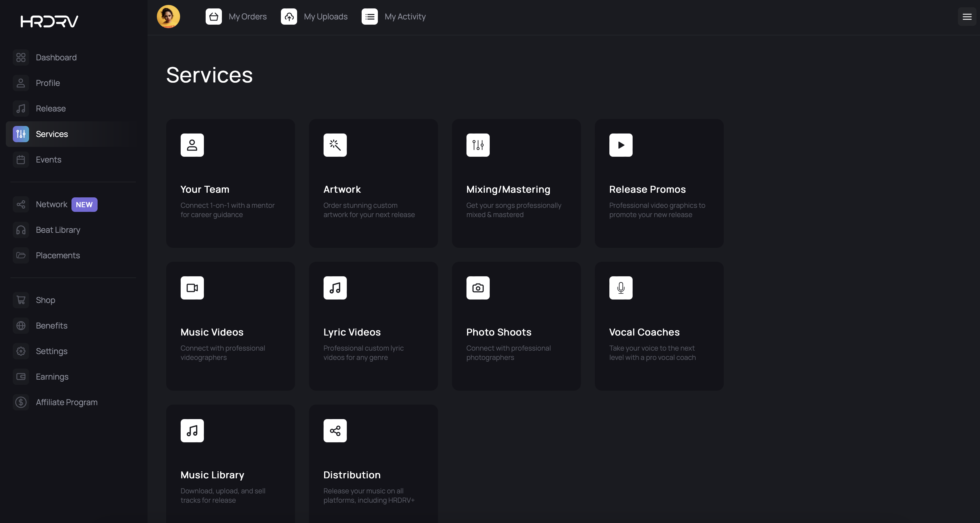
Task: Open Release Promos play icon
Action: pos(620,145)
